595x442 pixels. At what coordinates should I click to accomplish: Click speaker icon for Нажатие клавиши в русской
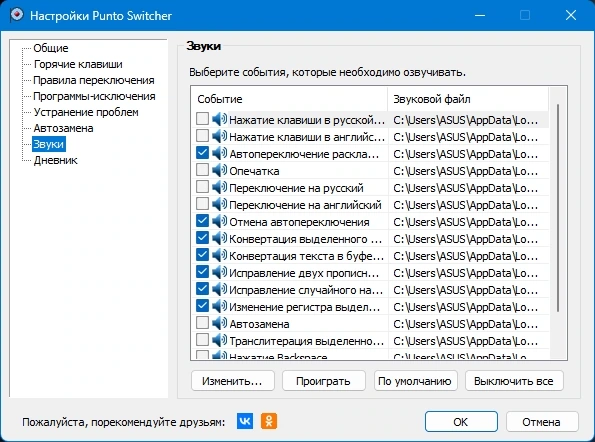pyautogui.click(x=219, y=119)
